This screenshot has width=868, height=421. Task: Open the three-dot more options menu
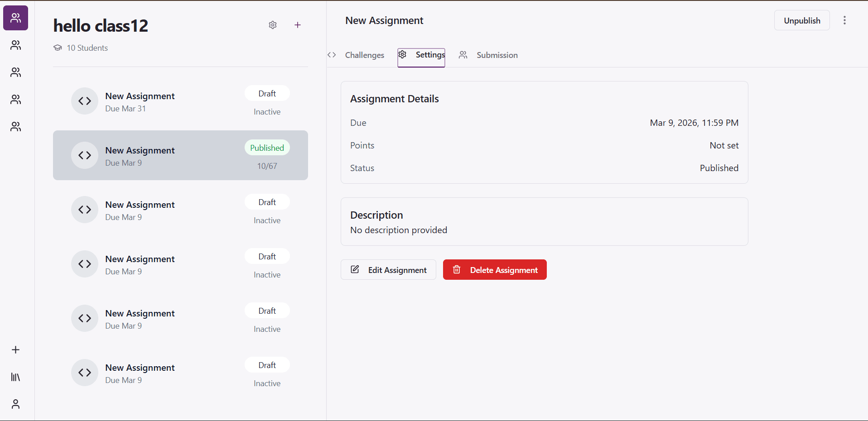[x=844, y=20]
